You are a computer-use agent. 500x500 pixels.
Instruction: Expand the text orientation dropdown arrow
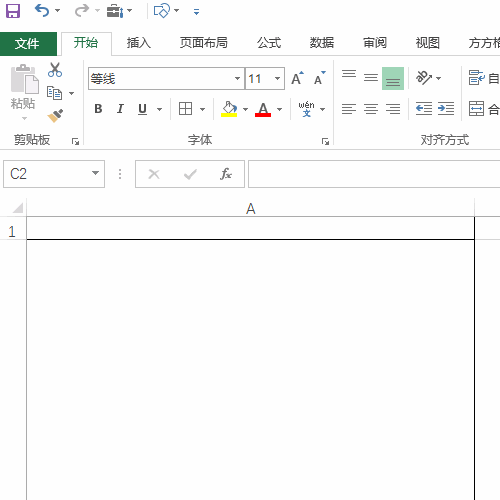coord(439,79)
